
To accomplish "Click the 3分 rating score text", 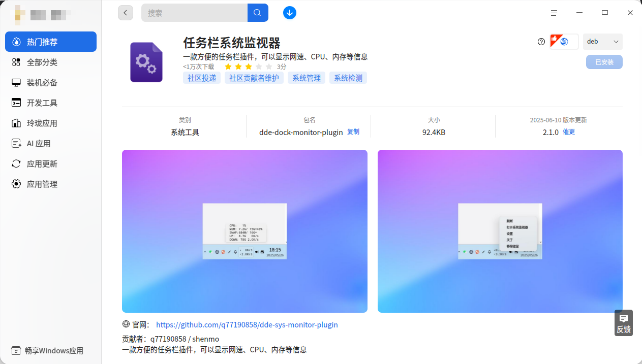I will click(x=282, y=67).
